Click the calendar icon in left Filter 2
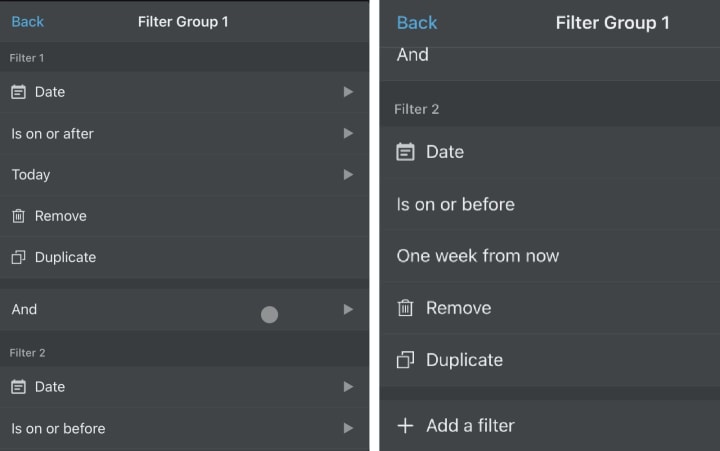The width and height of the screenshot is (720, 451). pos(19,387)
